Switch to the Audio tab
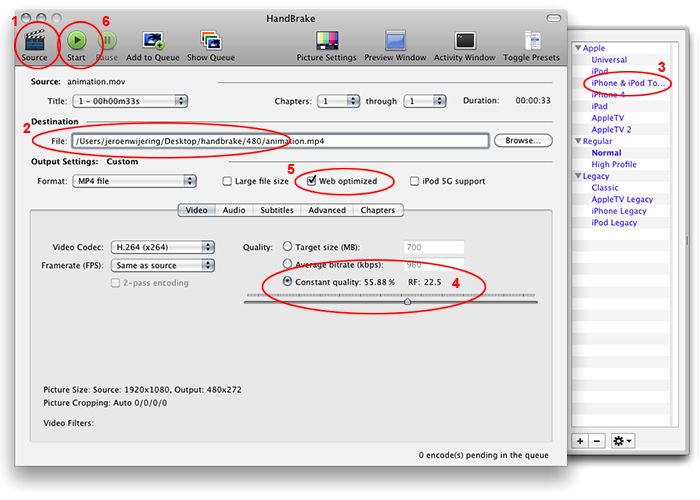The width and height of the screenshot is (700, 500). [x=234, y=210]
